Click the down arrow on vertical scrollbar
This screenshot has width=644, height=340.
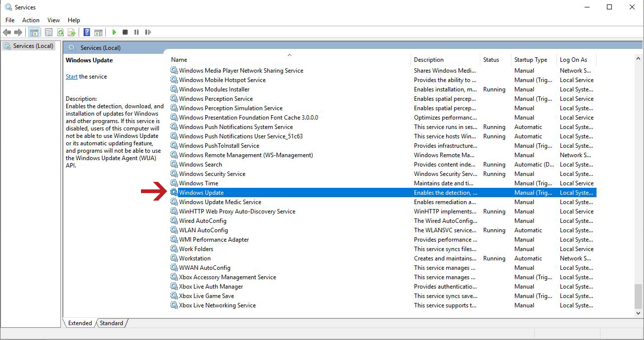coord(639,313)
